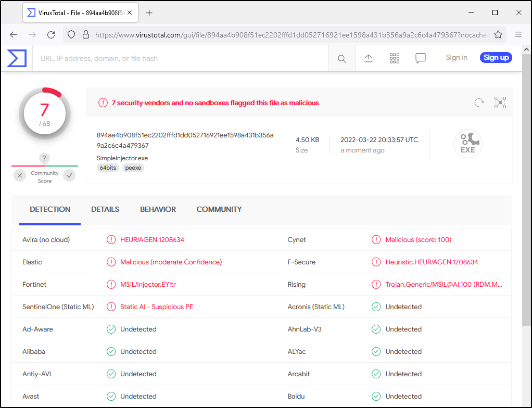Click the EXE file type icon
The width and height of the screenshot is (532, 408).
(x=467, y=144)
